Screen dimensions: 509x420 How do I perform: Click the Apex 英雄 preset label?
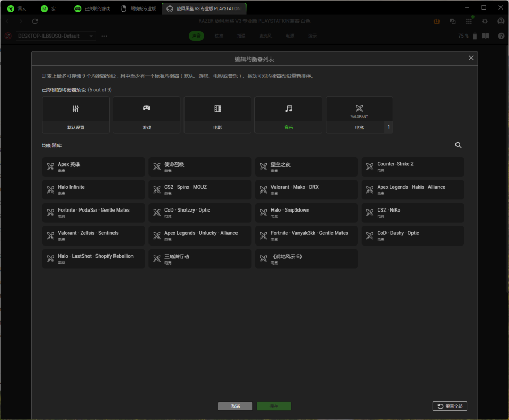[x=69, y=164]
